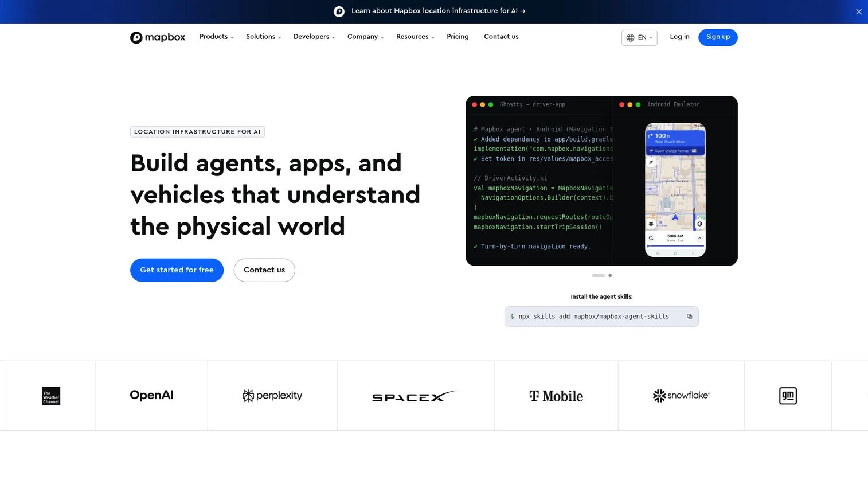Image resolution: width=868 pixels, height=488 pixels.
Task: Go to Pricing in the navigation bar
Action: coord(458,37)
